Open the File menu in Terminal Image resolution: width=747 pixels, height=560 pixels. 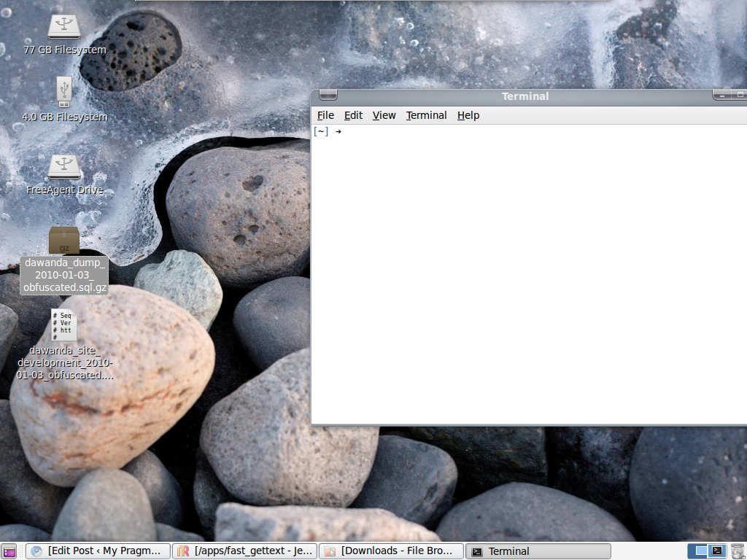point(325,115)
